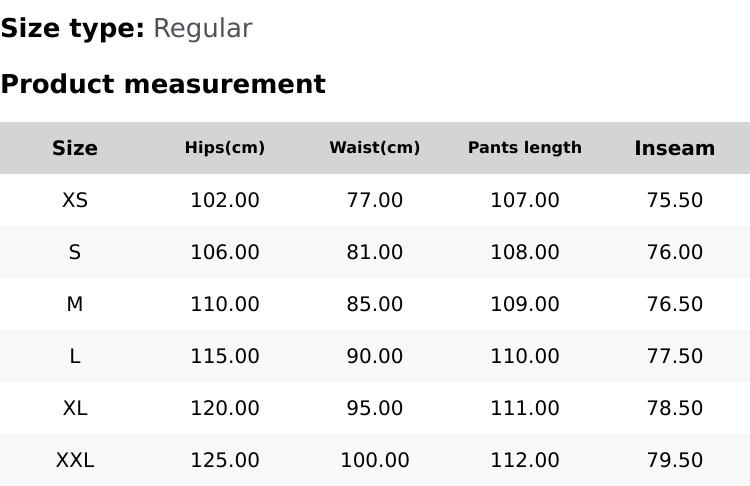
Task: Click the XS size row label
Action: coord(75,200)
